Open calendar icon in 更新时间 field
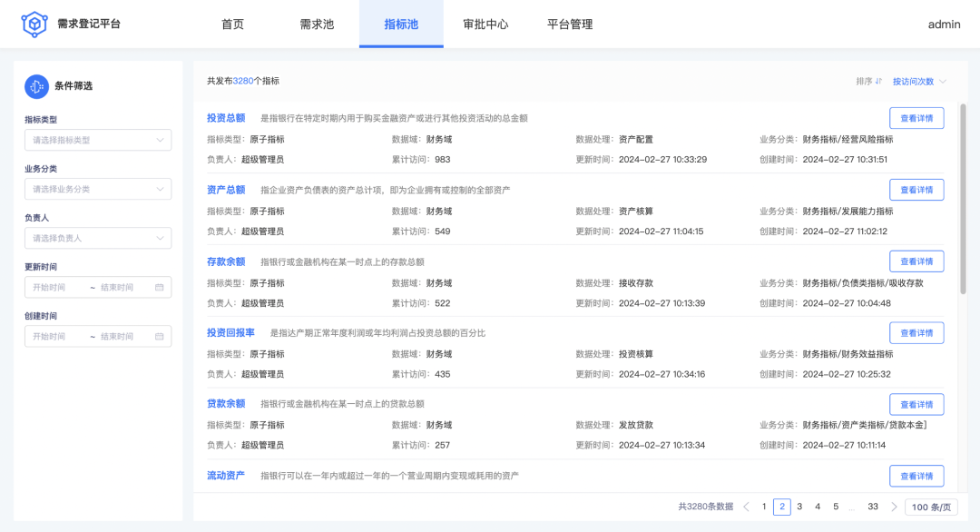Image resolution: width=980 pixels, height=532 pixels. (x=160, y=288)
